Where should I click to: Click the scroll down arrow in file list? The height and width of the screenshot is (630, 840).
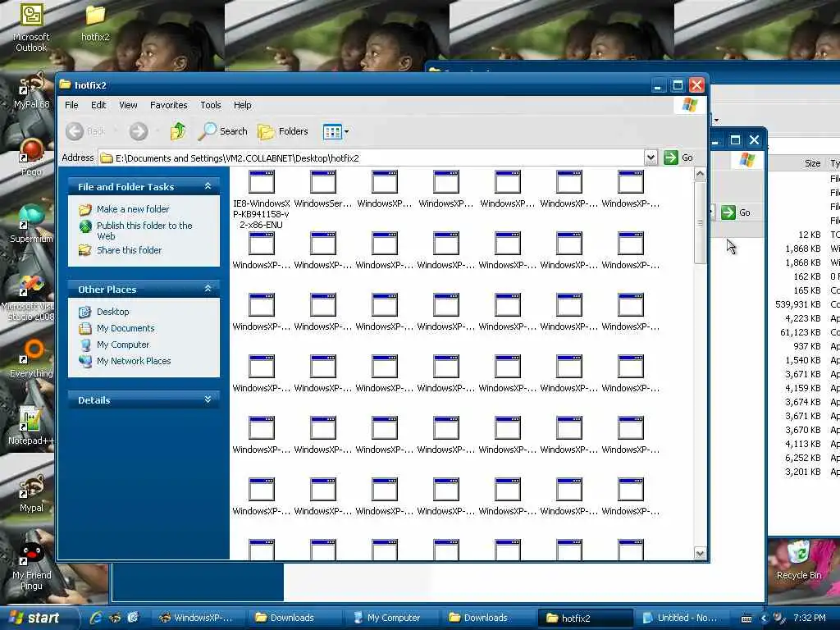pyautogui.click(x=700, y=554)
